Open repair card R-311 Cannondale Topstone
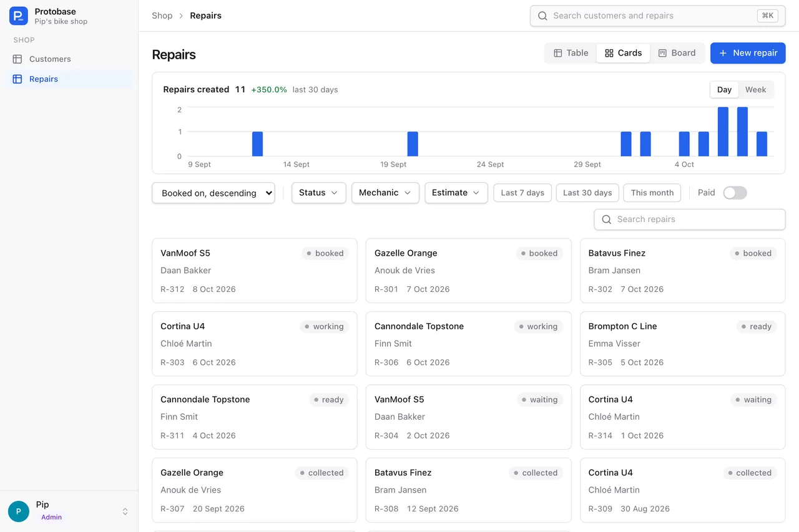Viewport: 799px width, 532px height. (255, 417)
